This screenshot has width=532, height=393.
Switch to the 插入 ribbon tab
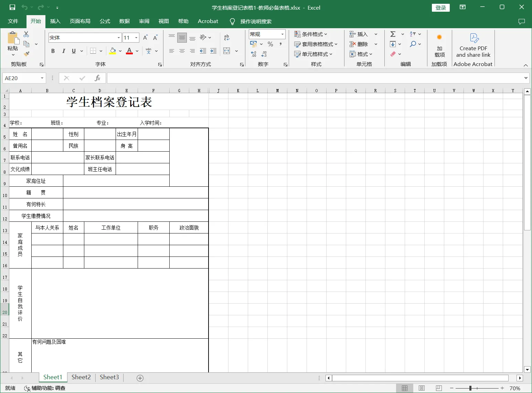pyautogui.click(x=55, y=21)
